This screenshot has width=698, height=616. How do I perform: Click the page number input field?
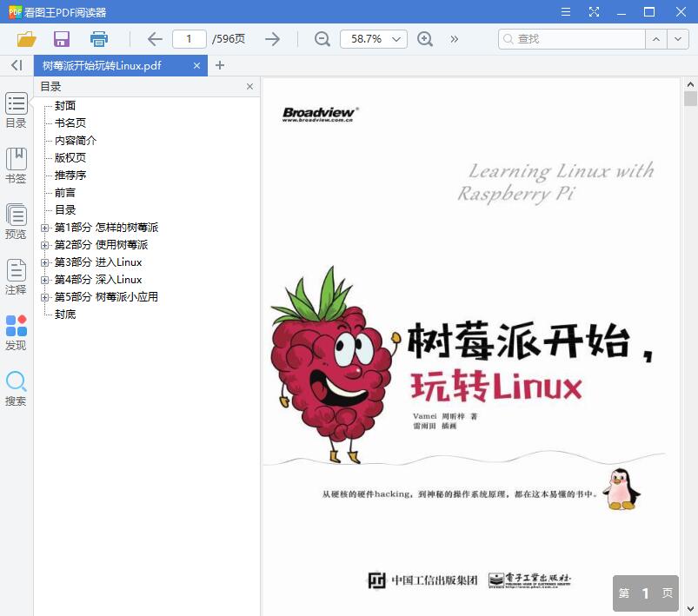189,39
